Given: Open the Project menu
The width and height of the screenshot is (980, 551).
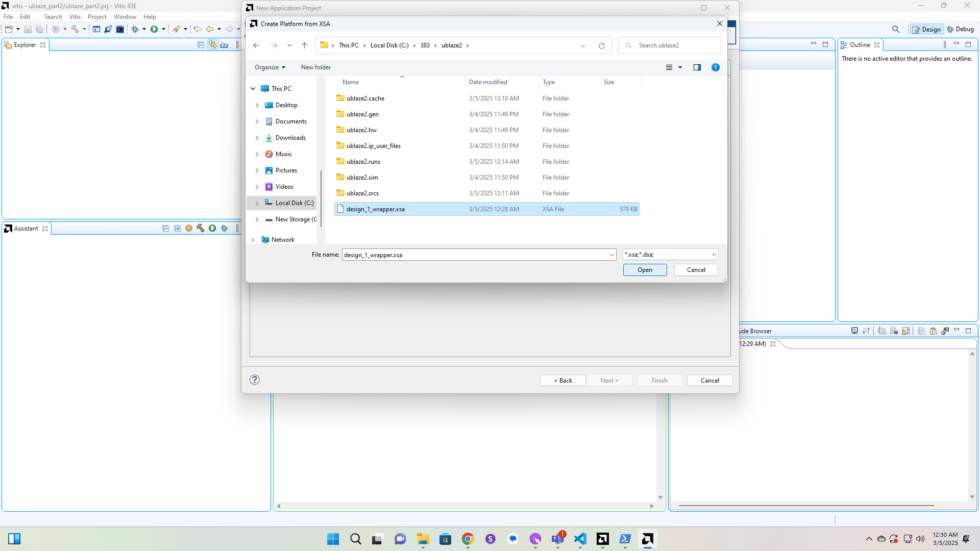Looking at the screenshot, I should [97, 17].
